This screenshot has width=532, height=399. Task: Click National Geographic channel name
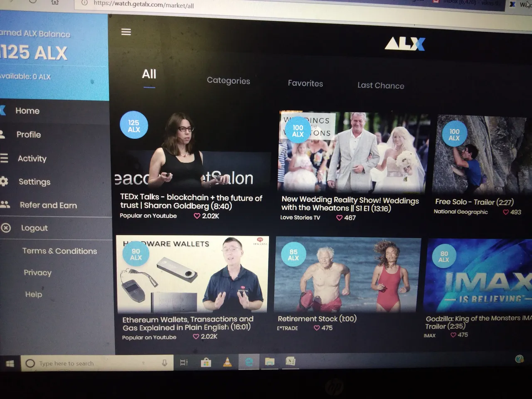coord(461,212)
